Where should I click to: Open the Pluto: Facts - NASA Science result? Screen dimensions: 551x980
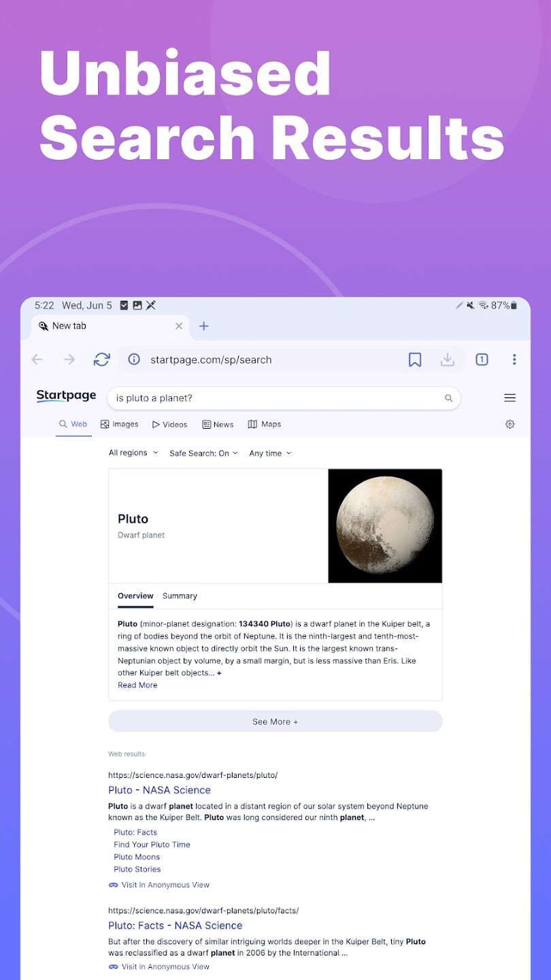(x=176, y=926)
